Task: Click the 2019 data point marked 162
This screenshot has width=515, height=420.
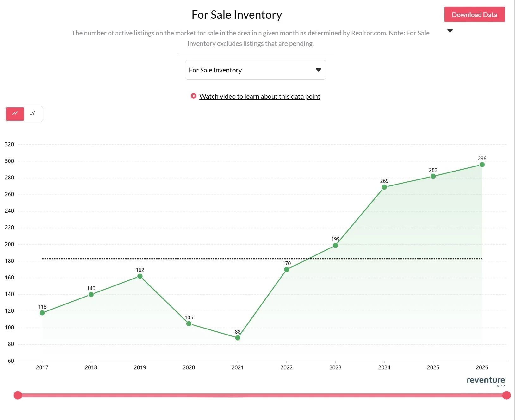Action: pos(140,276)
